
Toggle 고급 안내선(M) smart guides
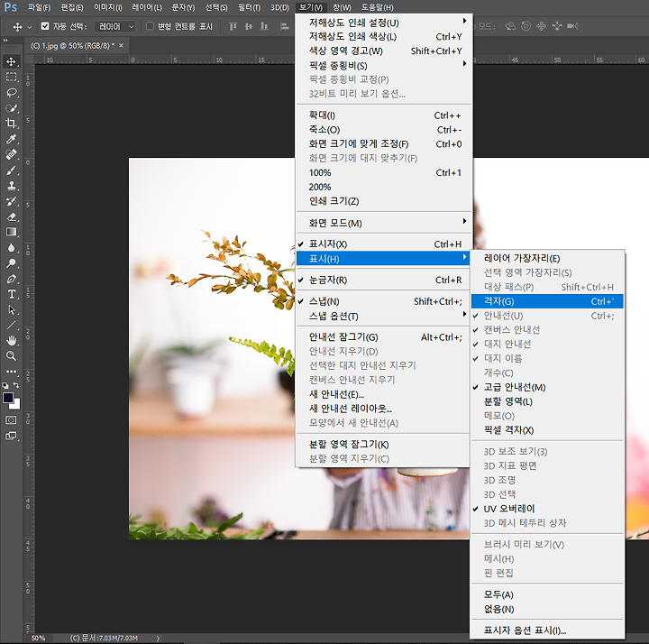pos(547,387)
